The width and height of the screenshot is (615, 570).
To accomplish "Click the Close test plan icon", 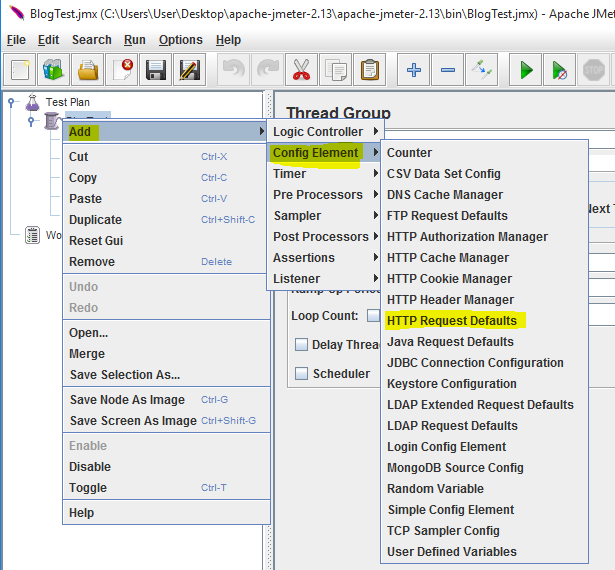I will point(121,71).
